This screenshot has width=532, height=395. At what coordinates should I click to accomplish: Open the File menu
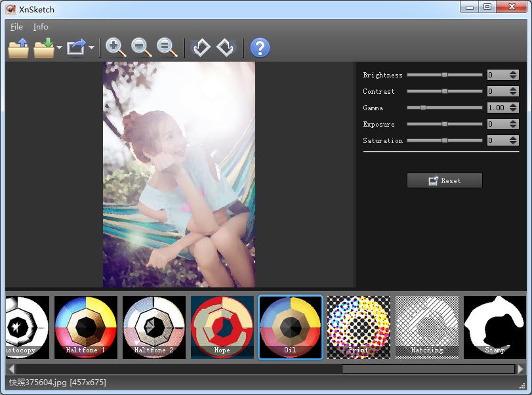click(x=16, y=27)
